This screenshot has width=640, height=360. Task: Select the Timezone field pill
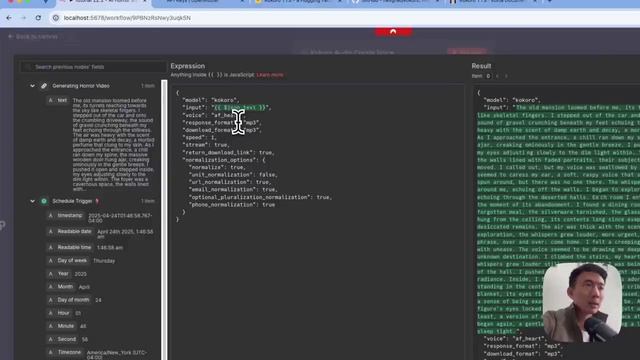coord(65,352)
